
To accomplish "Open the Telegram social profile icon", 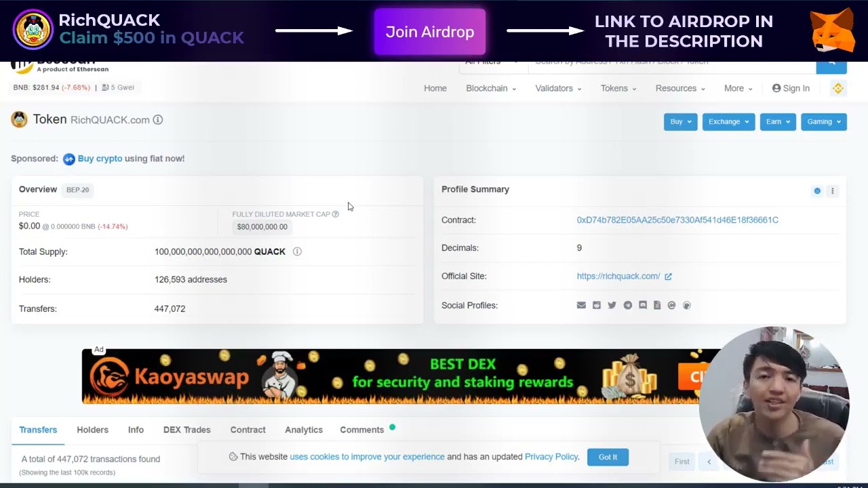I will click(x=627, y=305).
